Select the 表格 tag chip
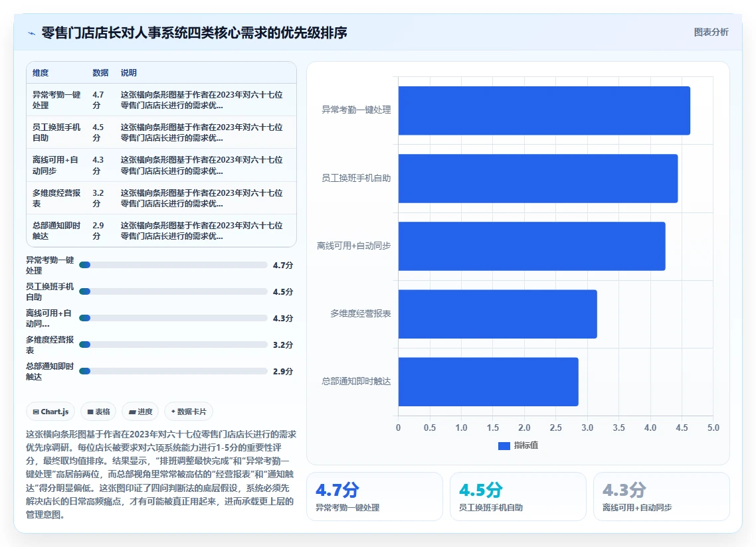 tap(99, 412)
